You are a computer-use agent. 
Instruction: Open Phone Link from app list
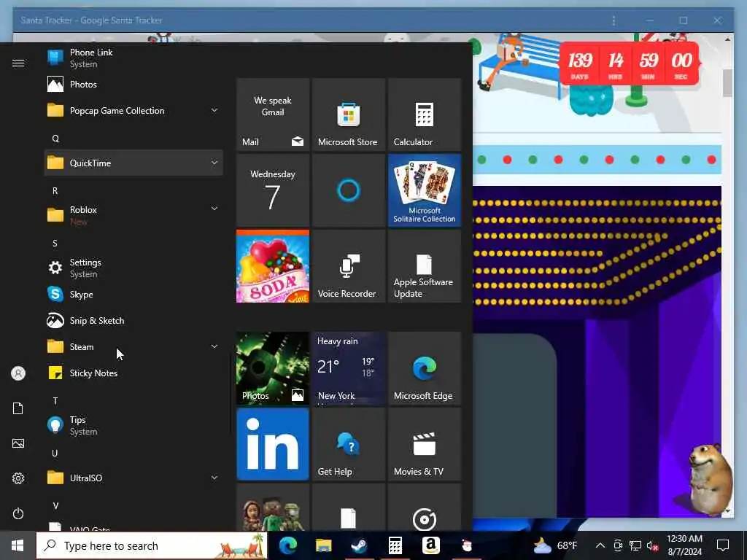point(133,58)
